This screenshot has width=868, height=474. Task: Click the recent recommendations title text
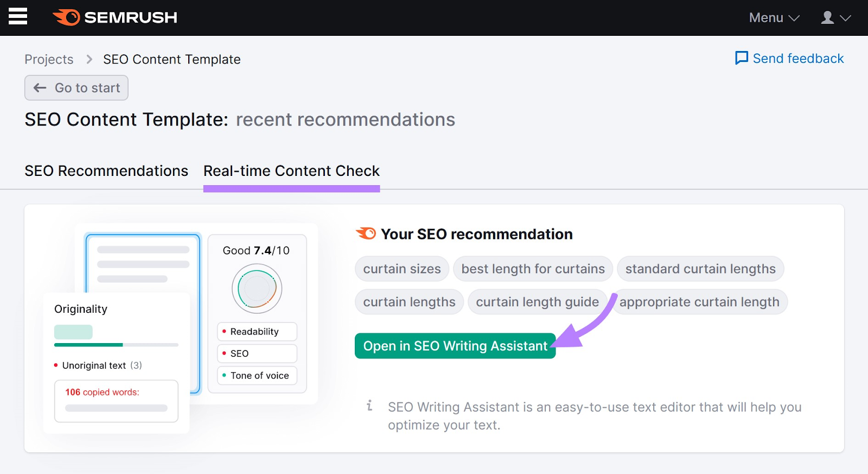pyautogui.click(x=346, y=119)
